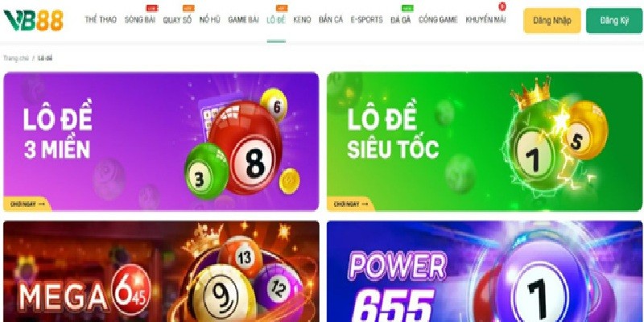Open the Cổng Game menu

438,19
